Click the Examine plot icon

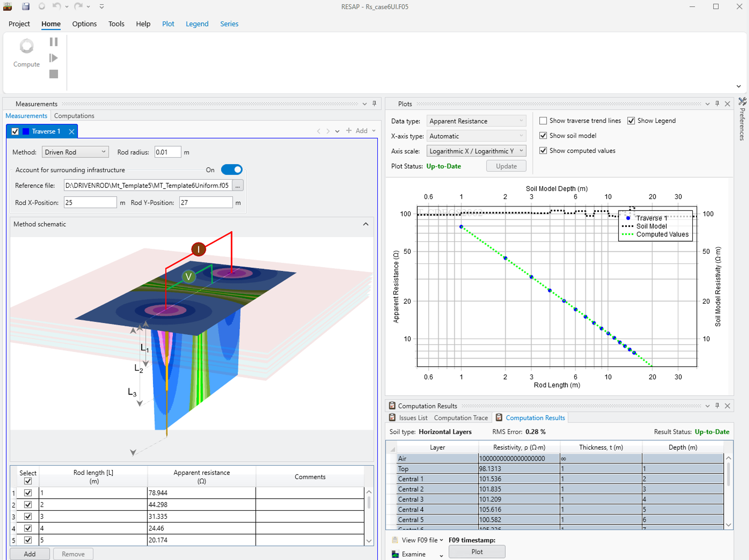click(x=395, y=554)
